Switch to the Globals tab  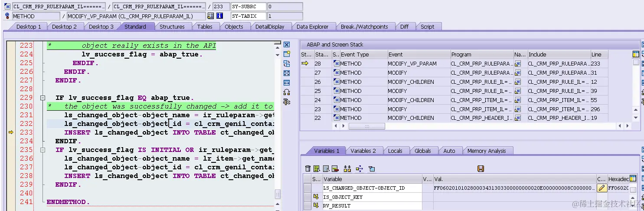(x=423, y=151)
